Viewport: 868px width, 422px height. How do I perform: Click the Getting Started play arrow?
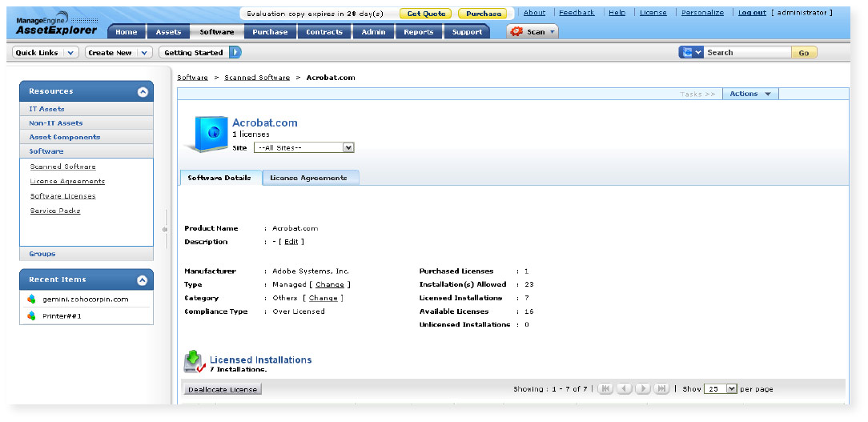point(235,53)
